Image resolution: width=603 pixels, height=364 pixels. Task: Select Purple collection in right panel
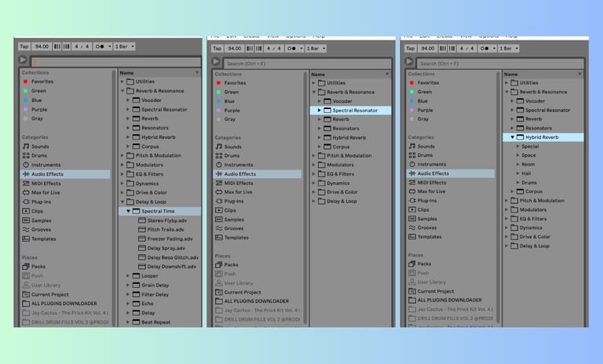tap(421, 110)
